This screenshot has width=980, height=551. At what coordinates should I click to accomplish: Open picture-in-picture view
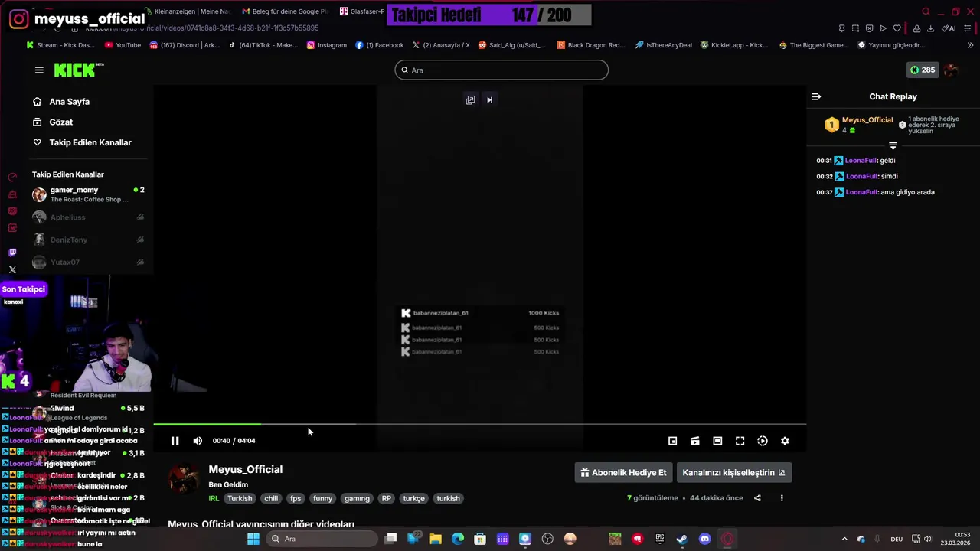[x=672, y=441]
